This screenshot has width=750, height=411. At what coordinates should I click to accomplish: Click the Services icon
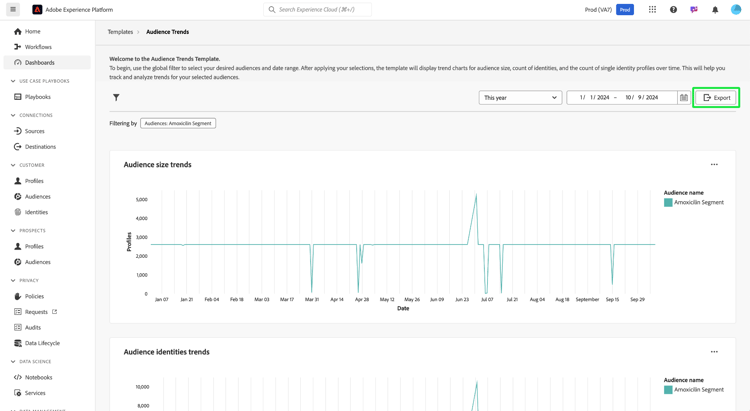point(18,393)
